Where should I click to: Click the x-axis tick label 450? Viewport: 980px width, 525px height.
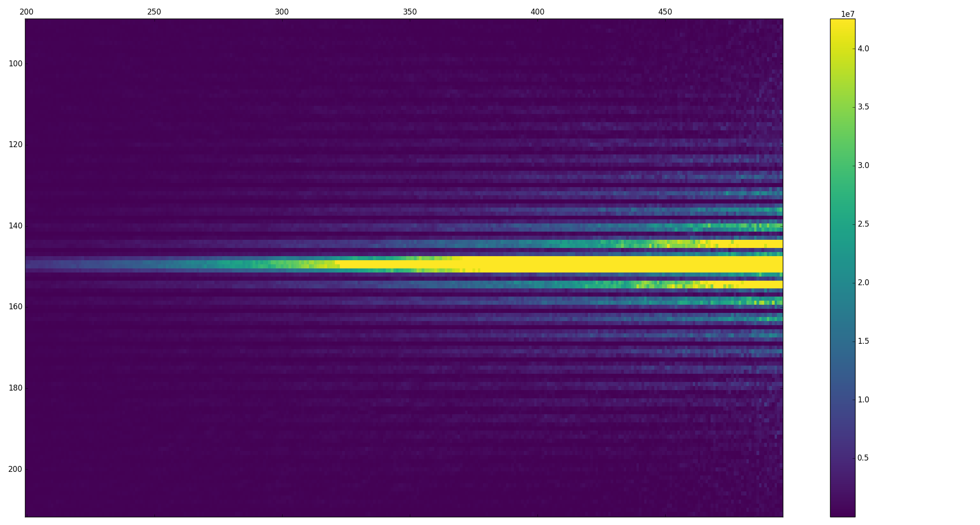click(x=665, y=12)
